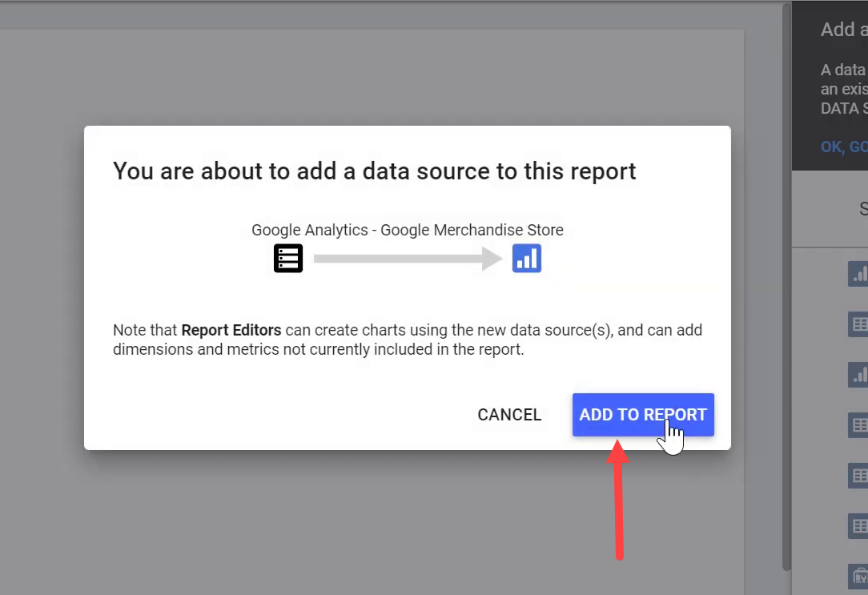Click CANCEL in the data source dialog
This screenshot has height=595, width=868.
[509, 415]
